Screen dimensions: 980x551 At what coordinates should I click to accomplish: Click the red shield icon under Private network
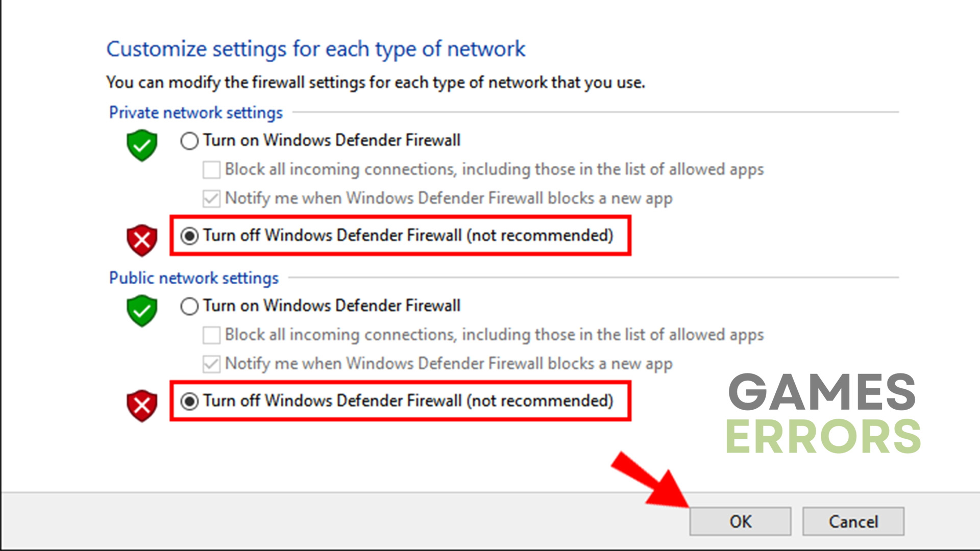coord(142,240)
